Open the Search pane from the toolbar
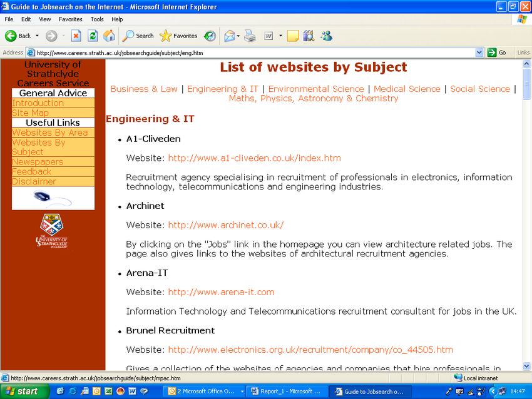Screen dimensions: 532x399 pyautogui.click(x=138, y=36)
